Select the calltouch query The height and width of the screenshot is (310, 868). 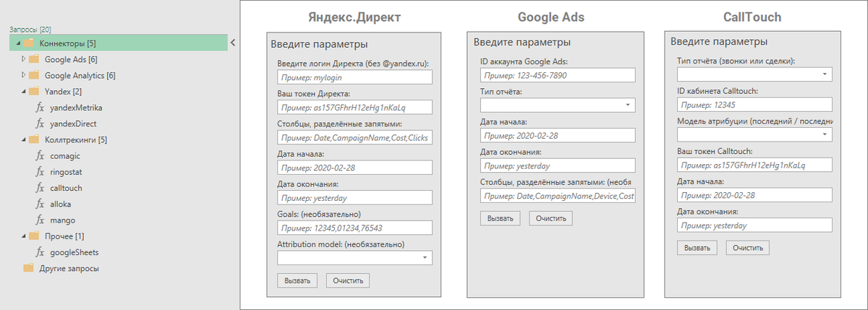[x=66, y=188]
